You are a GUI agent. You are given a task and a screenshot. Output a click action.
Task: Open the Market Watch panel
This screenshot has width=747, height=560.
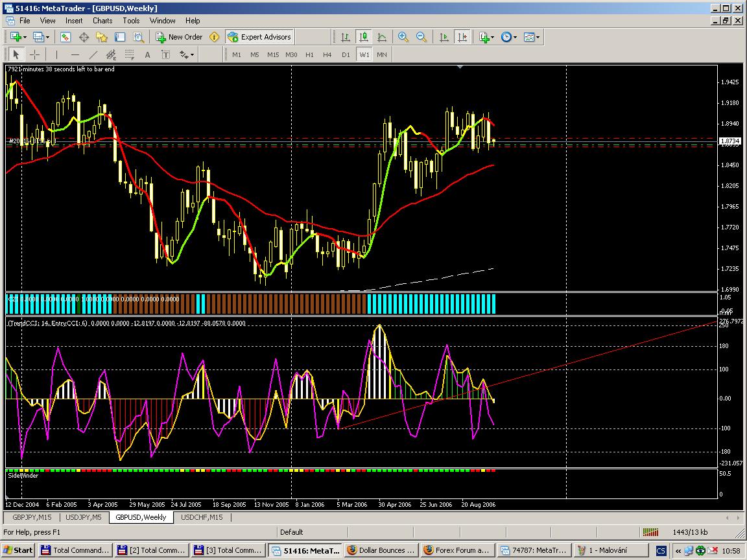coord(65,37)
